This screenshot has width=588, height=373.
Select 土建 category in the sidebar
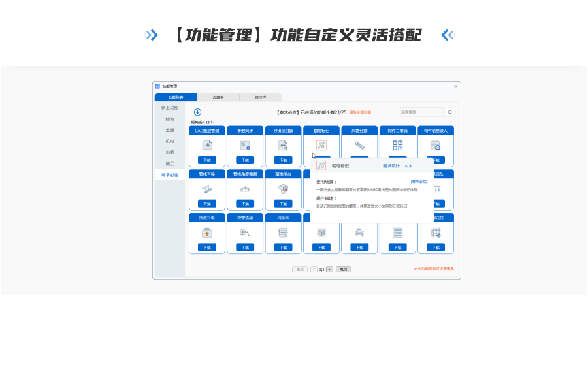pyautogui.click(x=170, y=130)
